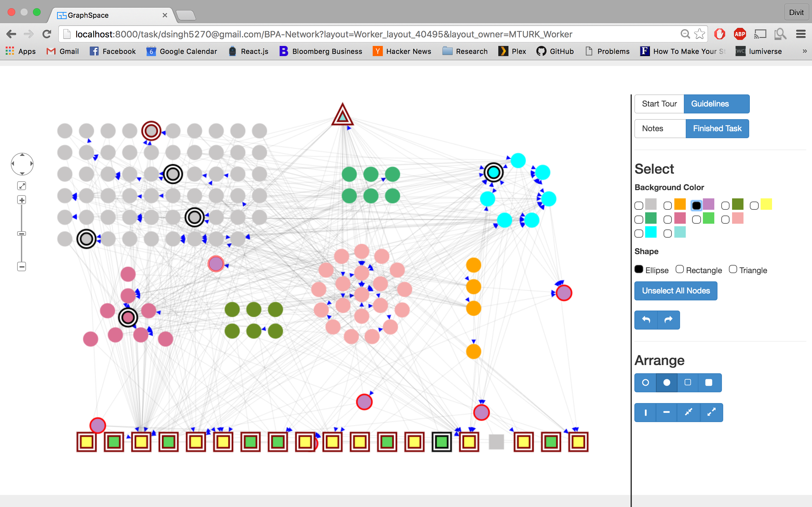Uncheck the Ellipse shape checkbox
The width and height of the screenshot is (812, 507).
[x=639, y=269]
